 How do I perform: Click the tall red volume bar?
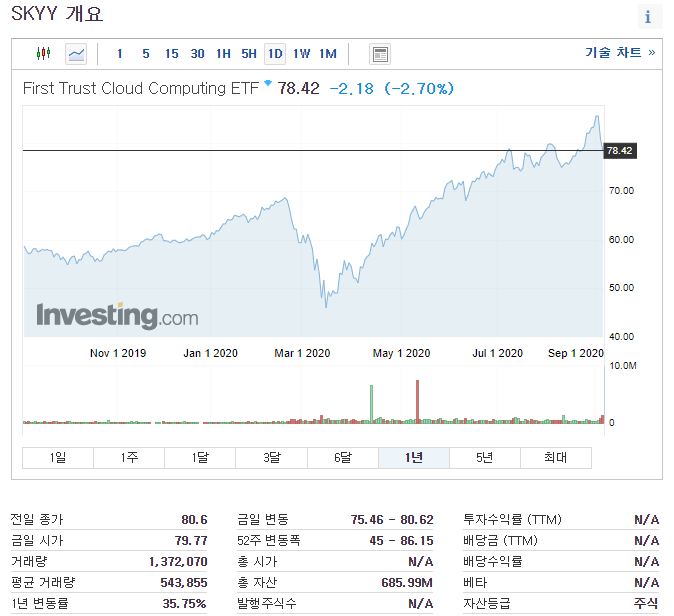point(417,401)
